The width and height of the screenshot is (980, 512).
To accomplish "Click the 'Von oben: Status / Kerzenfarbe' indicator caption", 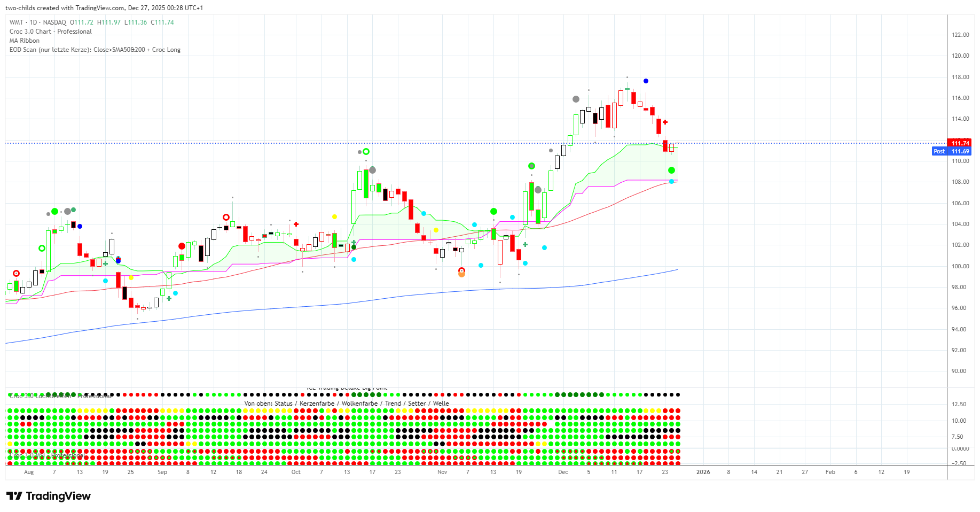I will pyautogui.click(x=346, y=404).
